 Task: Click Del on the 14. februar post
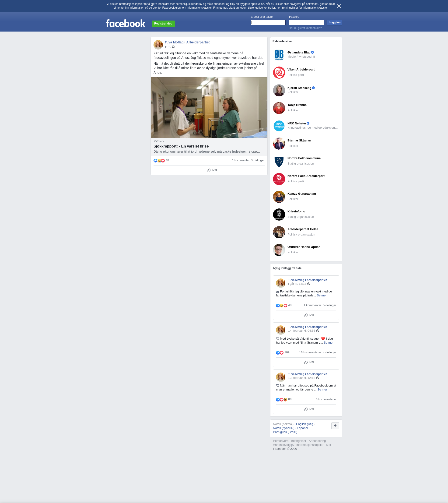click(x=309, y=362)
